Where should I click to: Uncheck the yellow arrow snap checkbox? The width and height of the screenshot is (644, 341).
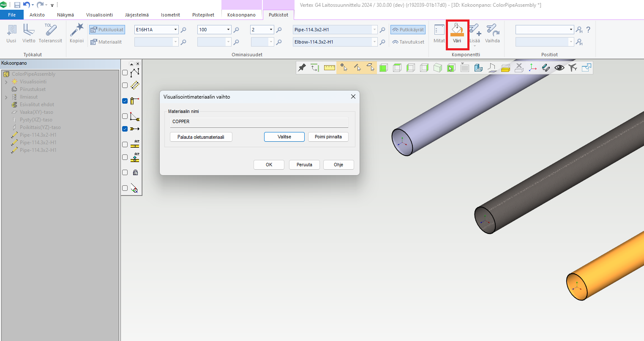[x=125, y=129]
